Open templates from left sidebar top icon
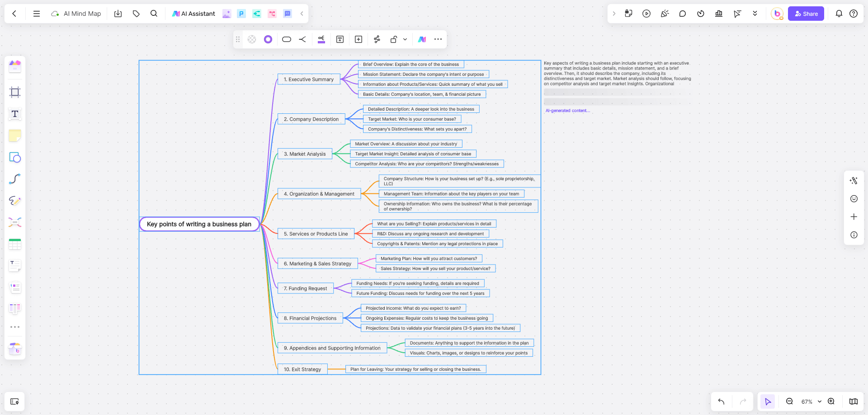868x415 pixels. coord(15,66)
